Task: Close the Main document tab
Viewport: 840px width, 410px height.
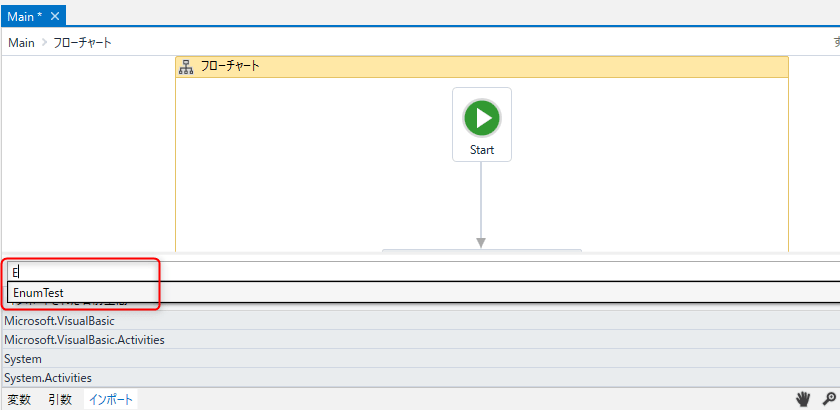Action: tap(55, 16)
